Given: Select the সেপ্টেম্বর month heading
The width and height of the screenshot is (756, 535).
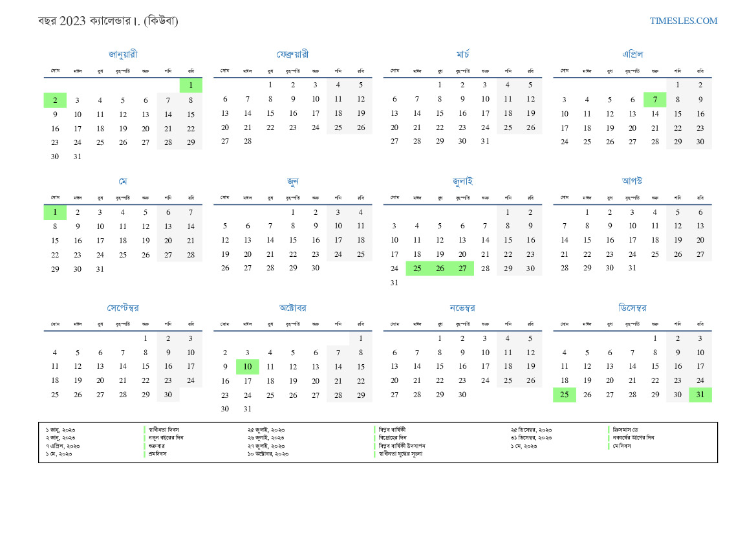Looking at the screenshot, I should pyautogui.click(x=123, y=308).
